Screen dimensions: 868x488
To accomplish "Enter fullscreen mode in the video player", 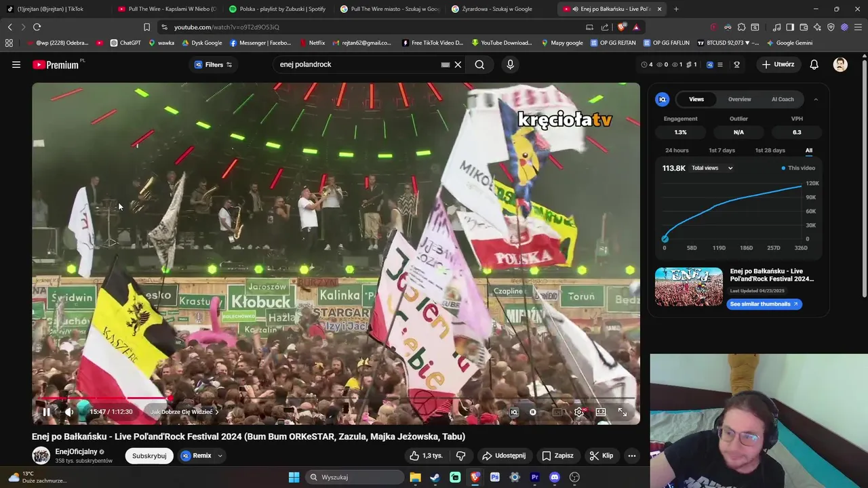I will (x=623, y=411).
